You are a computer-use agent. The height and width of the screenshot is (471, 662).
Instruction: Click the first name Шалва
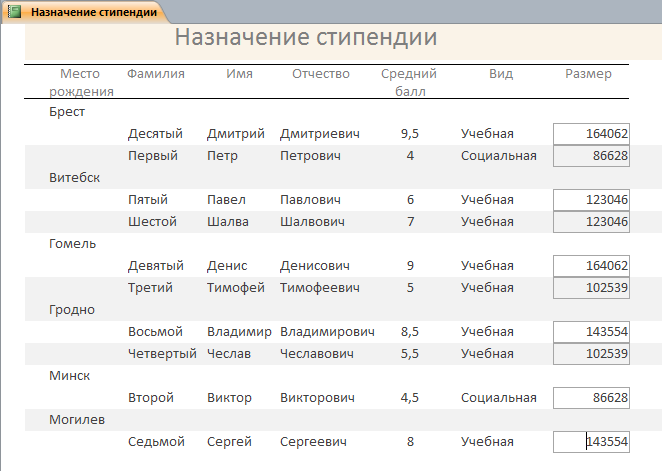228,222
